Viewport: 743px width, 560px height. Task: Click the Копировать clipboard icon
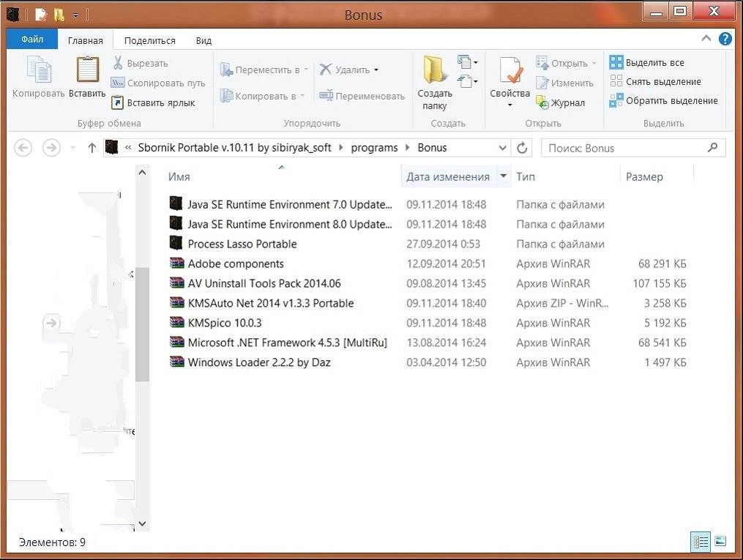(39, 70)
